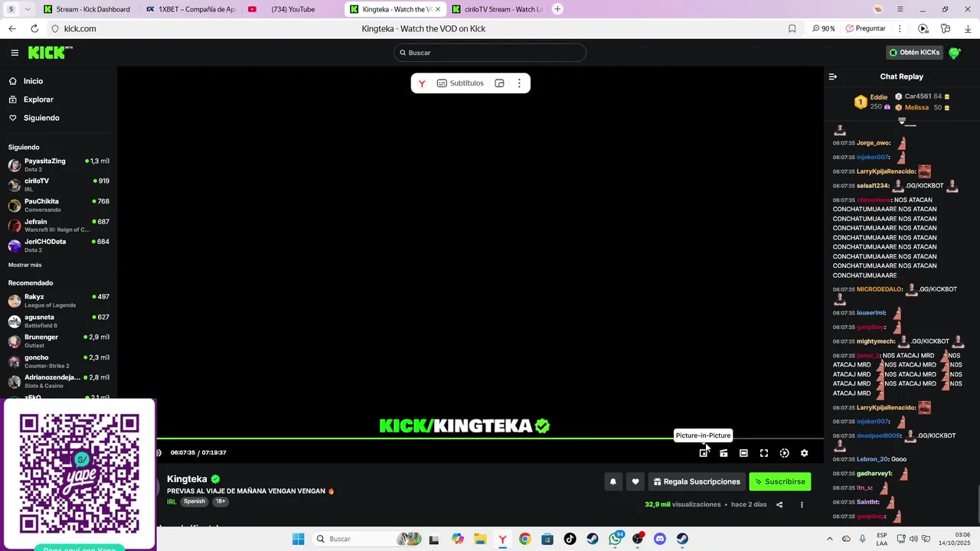Switch to (734) YouTube tab
The width and height of the screenshot is (980, 551).
point(292,9)
